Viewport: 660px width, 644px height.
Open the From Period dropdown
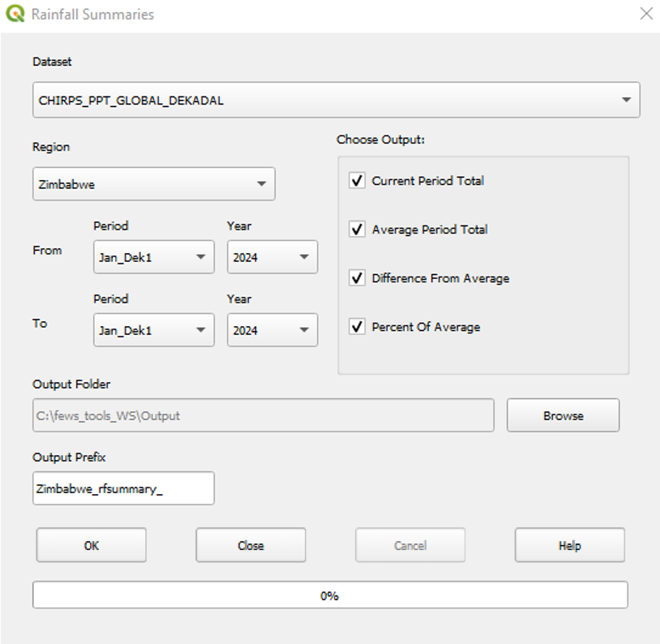tap(153, 257)
